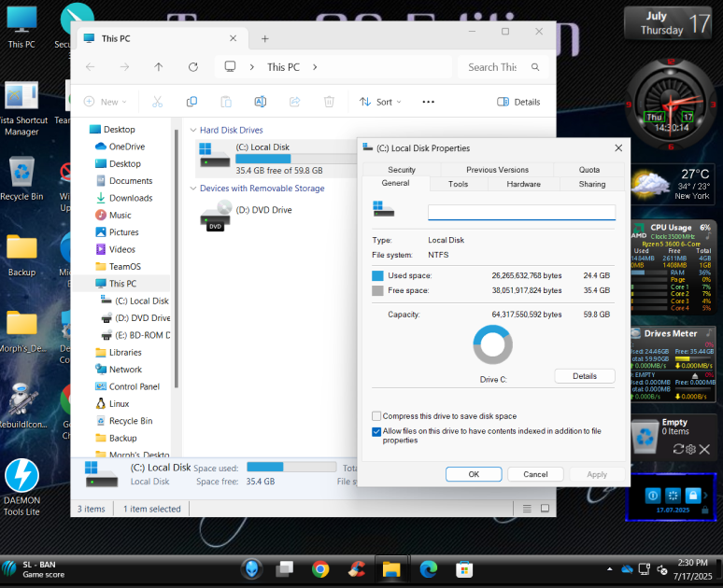
Task: Click the navigation pane scrollbar
Action: tap(177, 258)
